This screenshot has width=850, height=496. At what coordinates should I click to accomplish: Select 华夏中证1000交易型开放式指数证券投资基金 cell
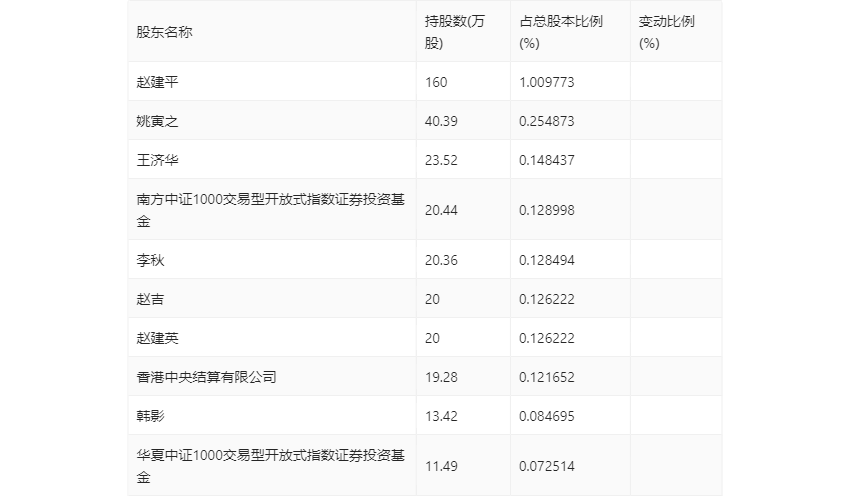click(271, 466)
